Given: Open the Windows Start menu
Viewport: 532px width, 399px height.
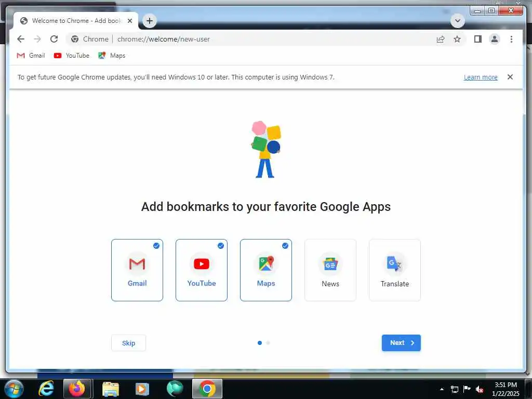Looking at the screenshot, I should tap(14, 389).
